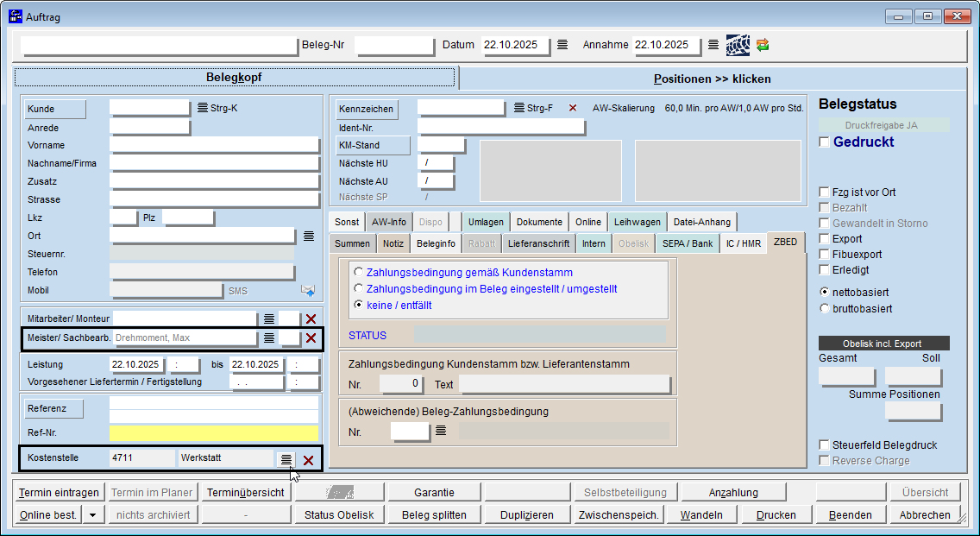Screen dimensions: 980x536
Task: Clear Kostenstelle with red X
Action: point(308,460)
